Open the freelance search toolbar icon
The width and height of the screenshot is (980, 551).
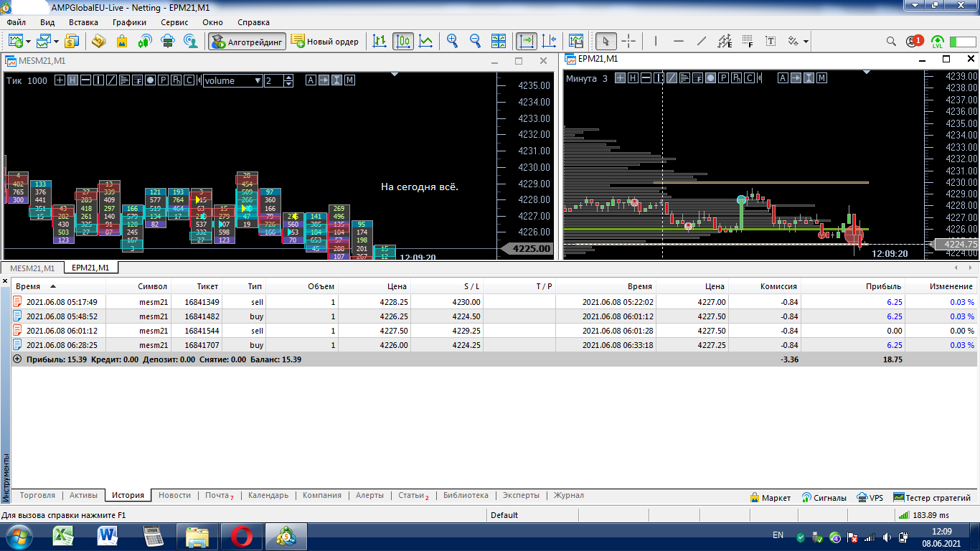coord(191,41)
